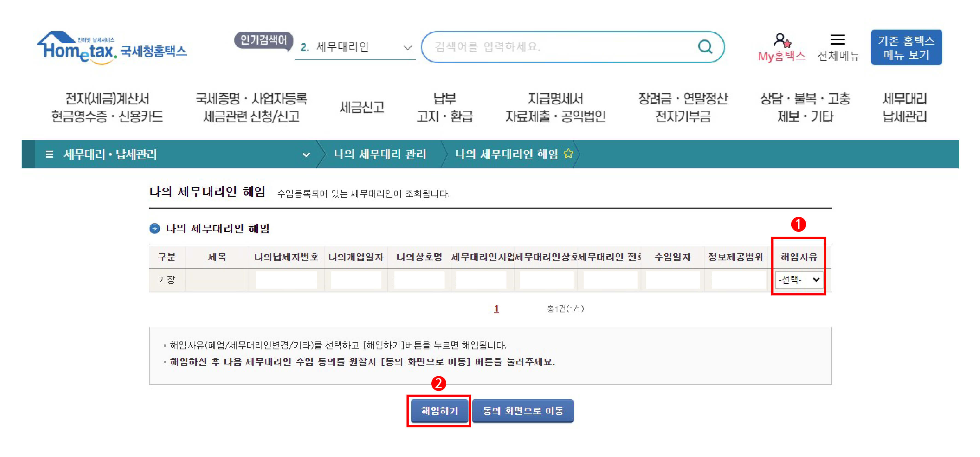Click the blue bullet icon before 나의 세무대리인 해임
Viewport: 980px width, 457px height.
[155, 228]
